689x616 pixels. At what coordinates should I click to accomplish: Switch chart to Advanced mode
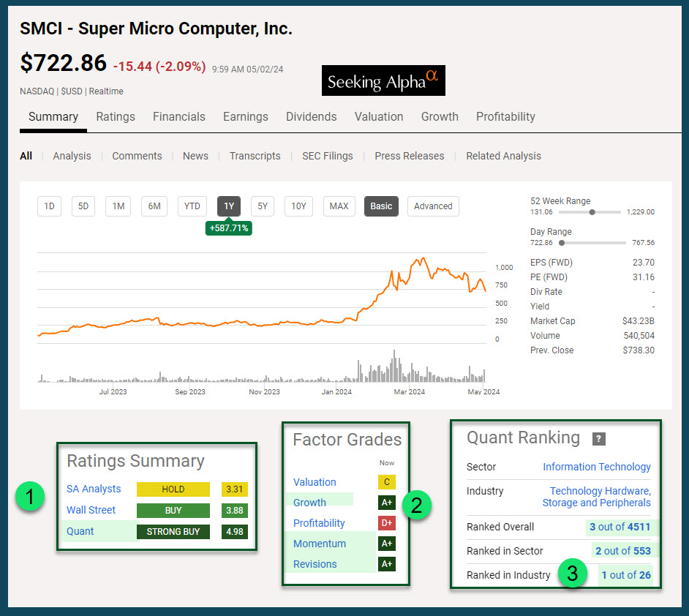click(433, 206)
